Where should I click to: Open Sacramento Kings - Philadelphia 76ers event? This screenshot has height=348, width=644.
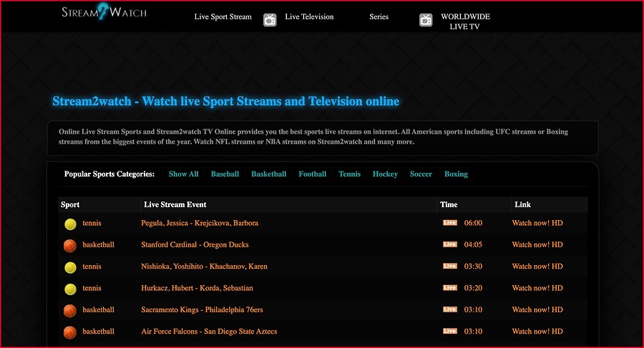pos(202,310)
